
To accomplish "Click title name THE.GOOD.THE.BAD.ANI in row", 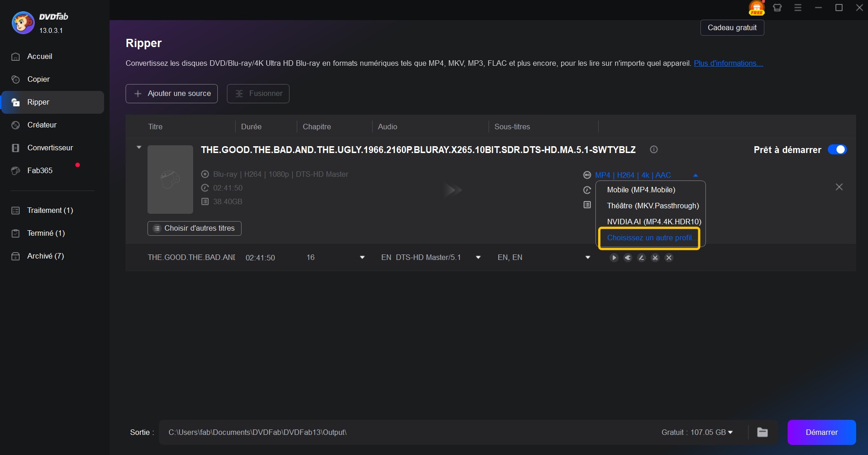I will pyautogui.click(x=191, y=258).
